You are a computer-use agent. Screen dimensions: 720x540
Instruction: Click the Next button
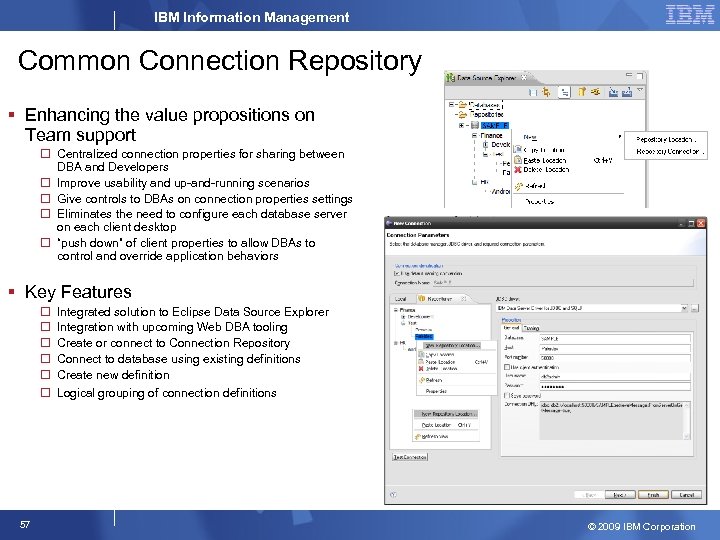[620, 495]
